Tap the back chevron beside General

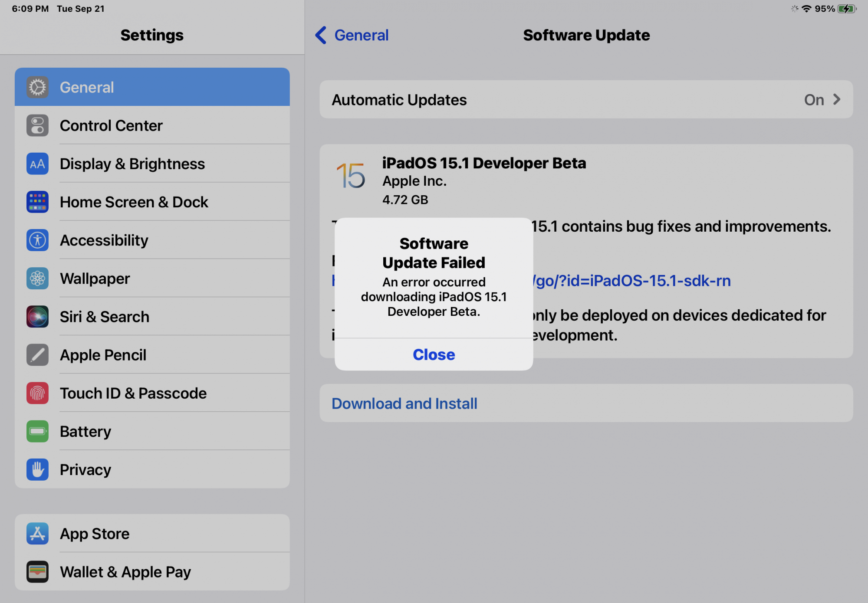click(321, 35)
